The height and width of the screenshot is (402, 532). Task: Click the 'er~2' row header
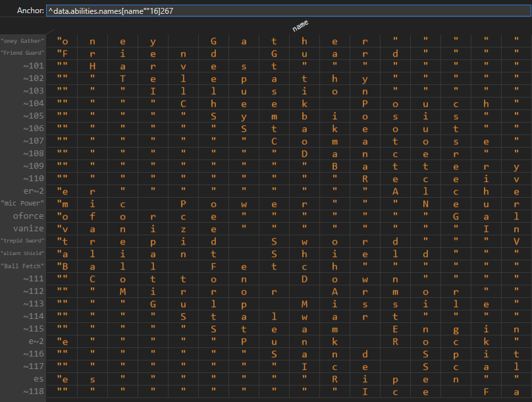tap(32, 191)
